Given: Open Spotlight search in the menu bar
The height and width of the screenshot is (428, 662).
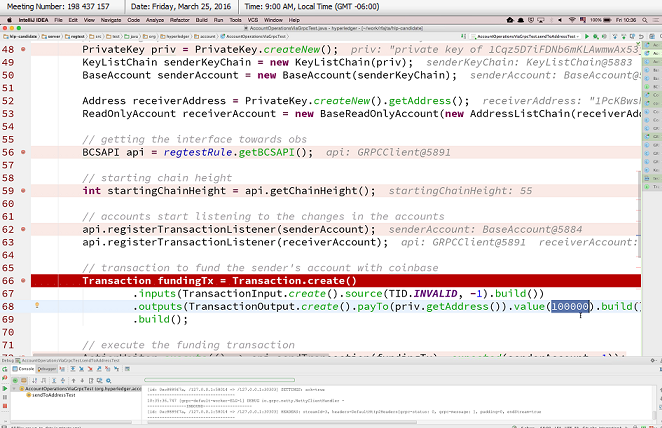Looking at the screenshot, I should click(x=645, y=20).
